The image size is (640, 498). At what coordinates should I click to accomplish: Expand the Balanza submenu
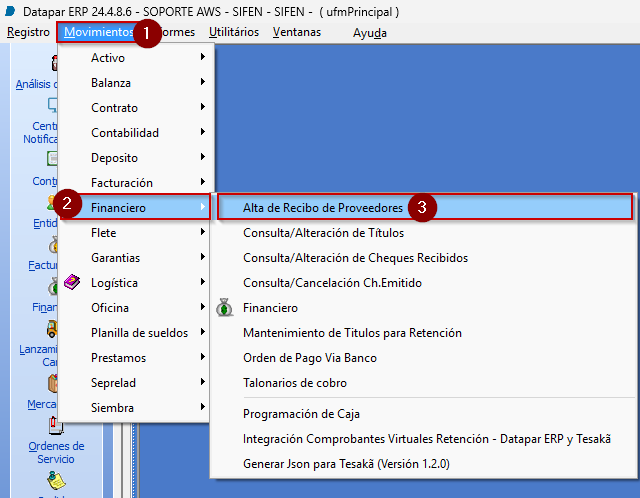136,83
